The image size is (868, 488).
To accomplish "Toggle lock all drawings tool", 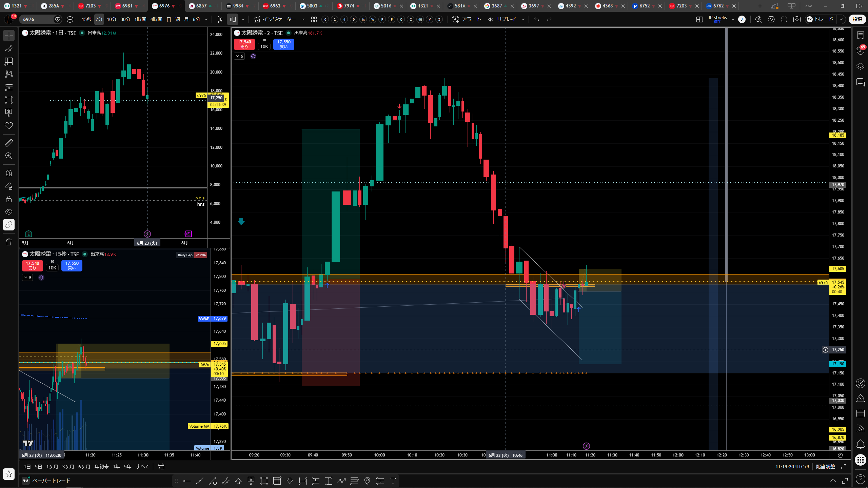I will [x=9, y=199].
